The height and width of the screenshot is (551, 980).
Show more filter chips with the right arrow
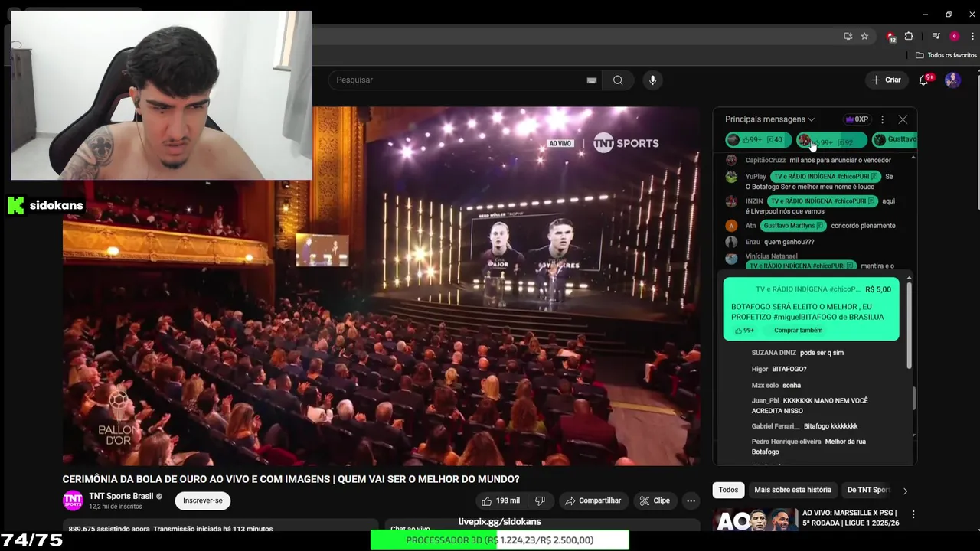click(x=905, y=491)
